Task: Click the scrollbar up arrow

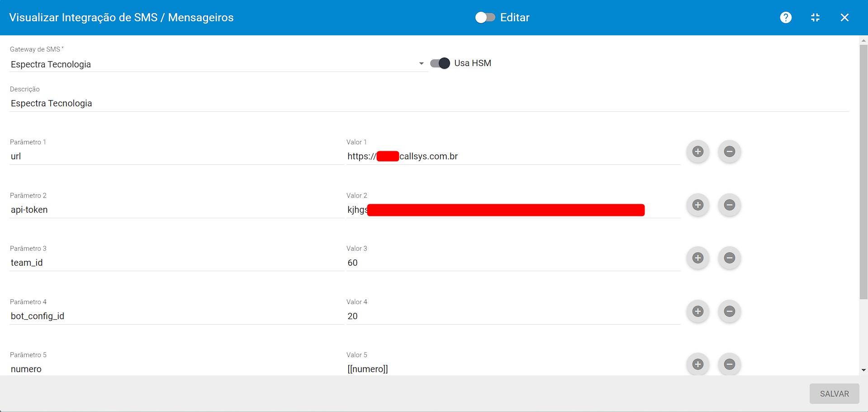Action: tap(863, 40)
